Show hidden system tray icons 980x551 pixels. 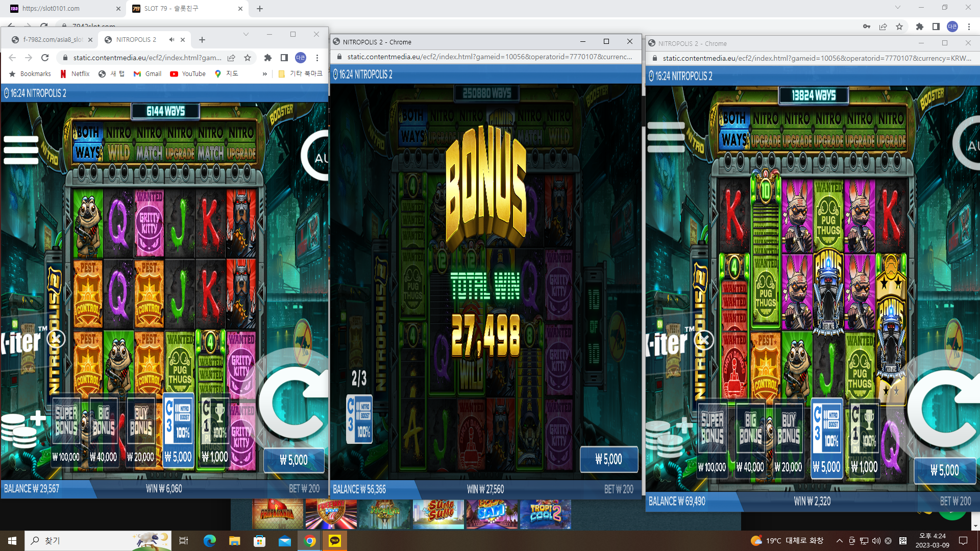point(839,541)
